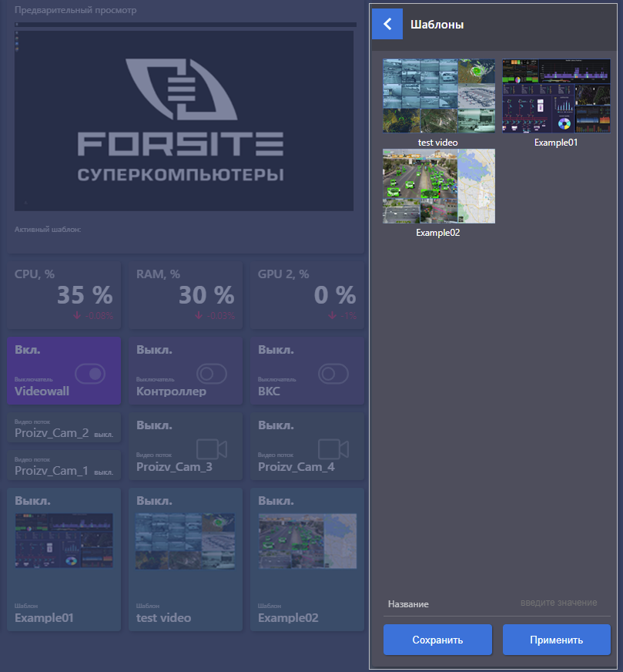Click the 'test video' label under thumbnail
This screenshot has height=672, width=623.
437,143
